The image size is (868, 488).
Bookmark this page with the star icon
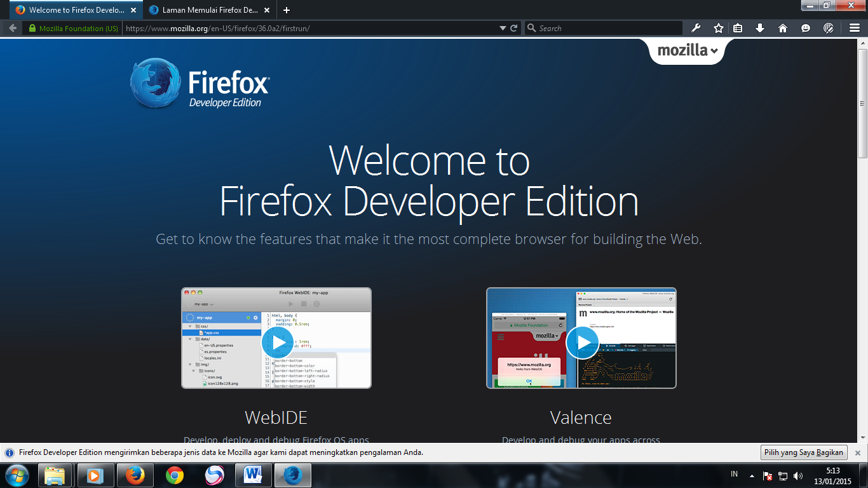[719, 28]
